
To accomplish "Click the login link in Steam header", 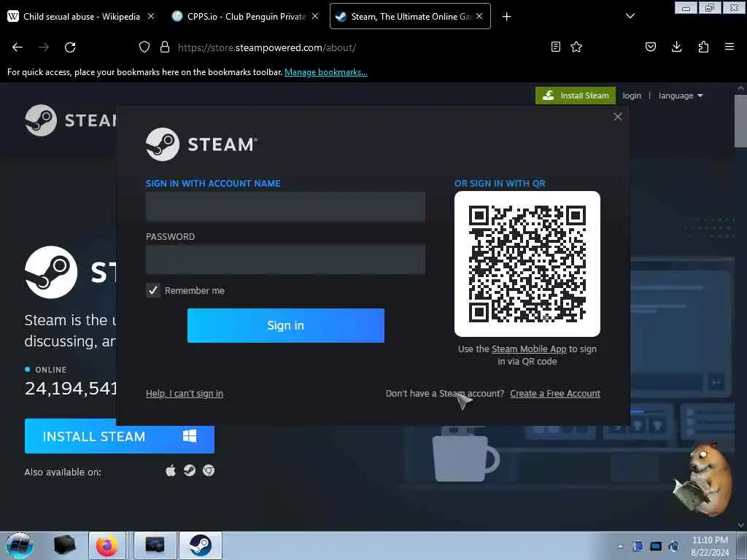I will point(632,96).
